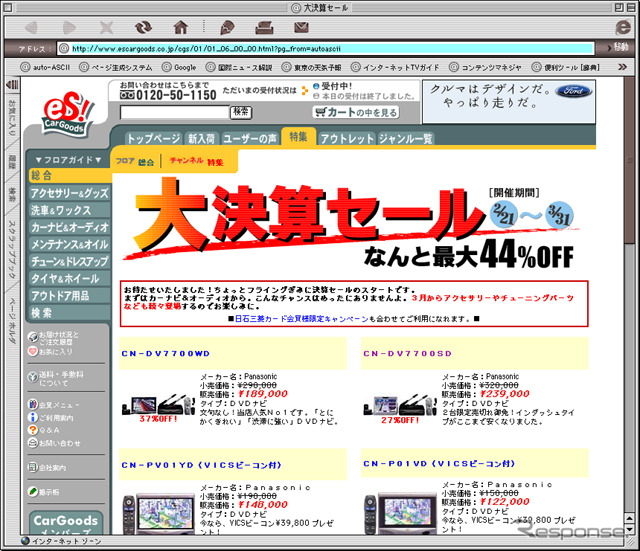Viewport: 640px width, 551px height.
Task: Open the Google bookmark in the favorites bar
Action: (x=179, y=67)
